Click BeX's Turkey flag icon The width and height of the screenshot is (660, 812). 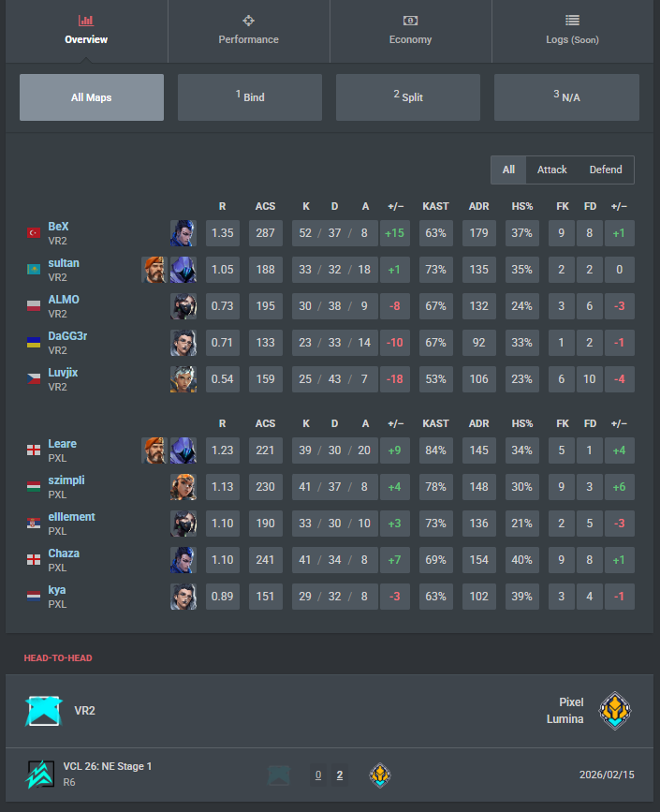(34, 233)
